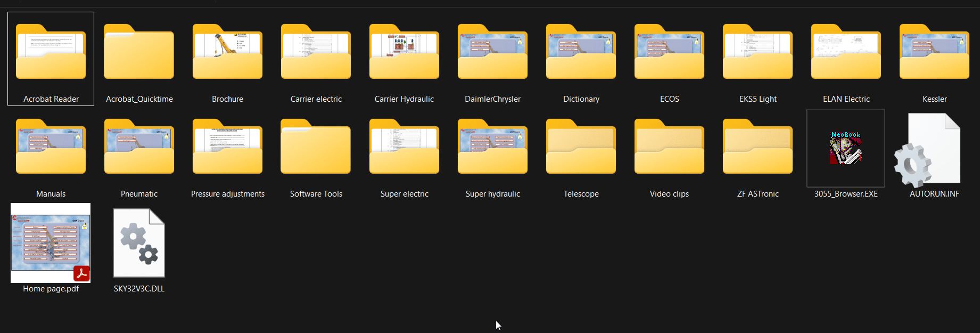Select the Dictionary folder icon
Viewport: 980px width, 333px height.
(581, 52)
